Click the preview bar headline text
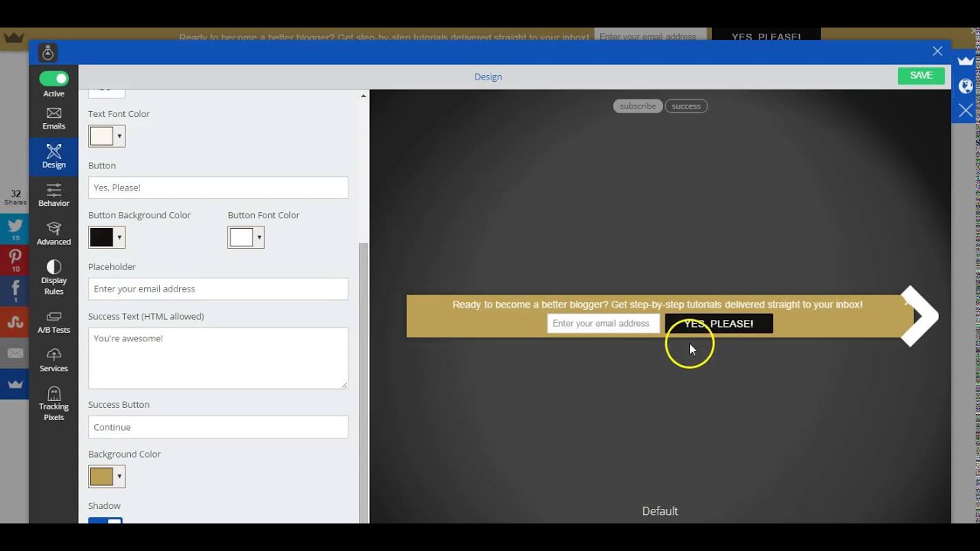 point(657,305)
